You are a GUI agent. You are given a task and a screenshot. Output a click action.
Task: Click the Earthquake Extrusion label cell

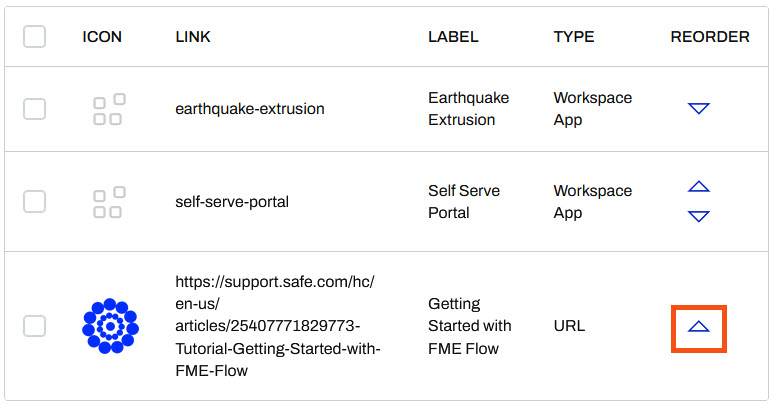[x=468, y=109]
